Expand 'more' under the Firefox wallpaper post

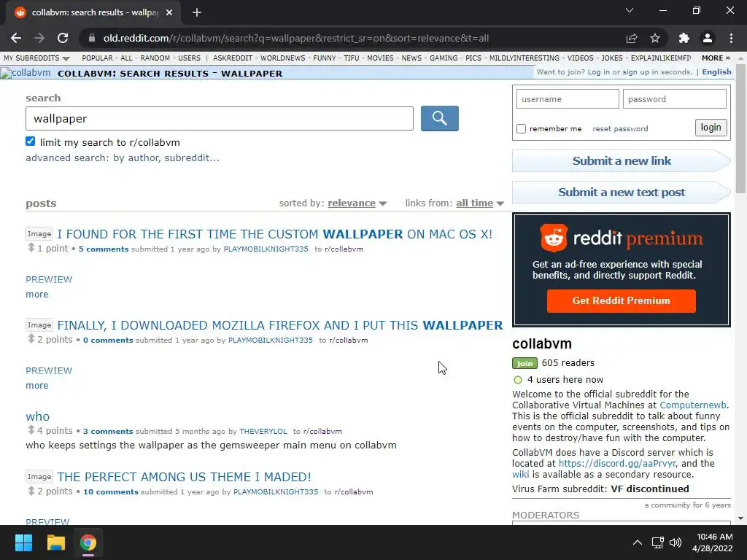point(36,385)
